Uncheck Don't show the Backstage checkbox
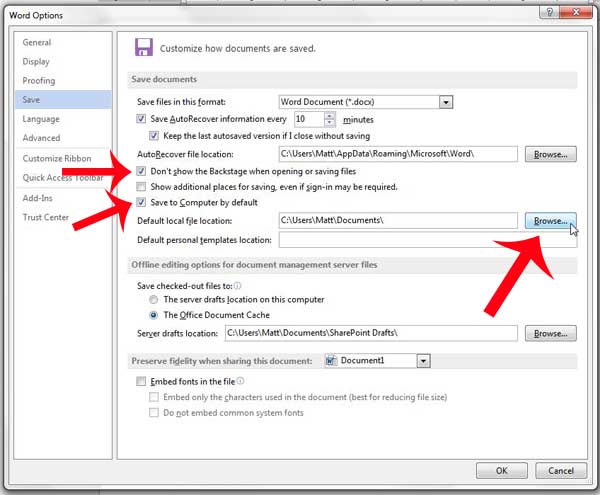 click(x=141, y=171)
